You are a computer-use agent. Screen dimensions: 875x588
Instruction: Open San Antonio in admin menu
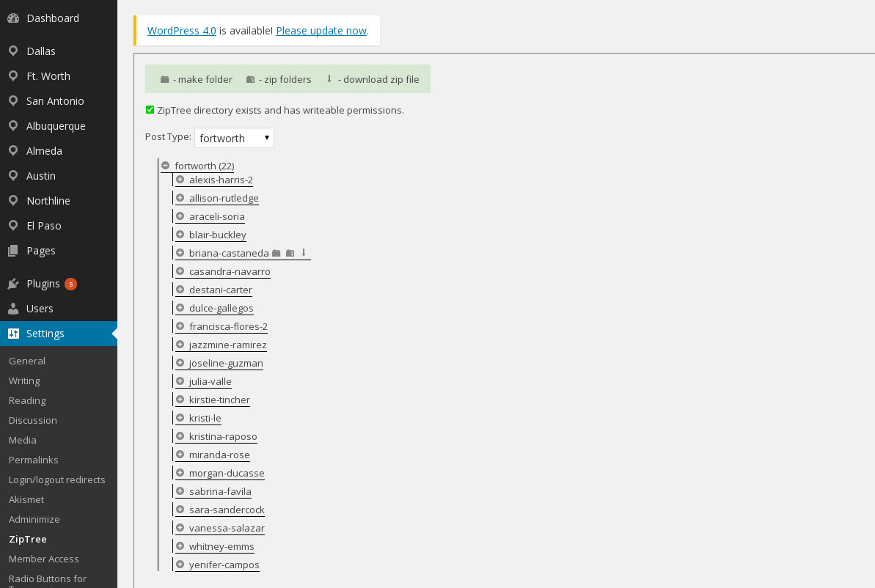[55, 101]
